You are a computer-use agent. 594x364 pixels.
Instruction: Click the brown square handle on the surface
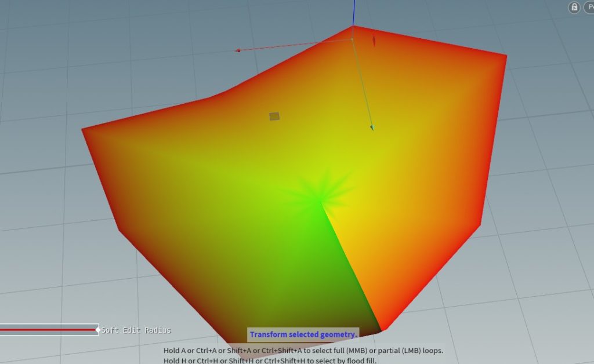(274, 117)
